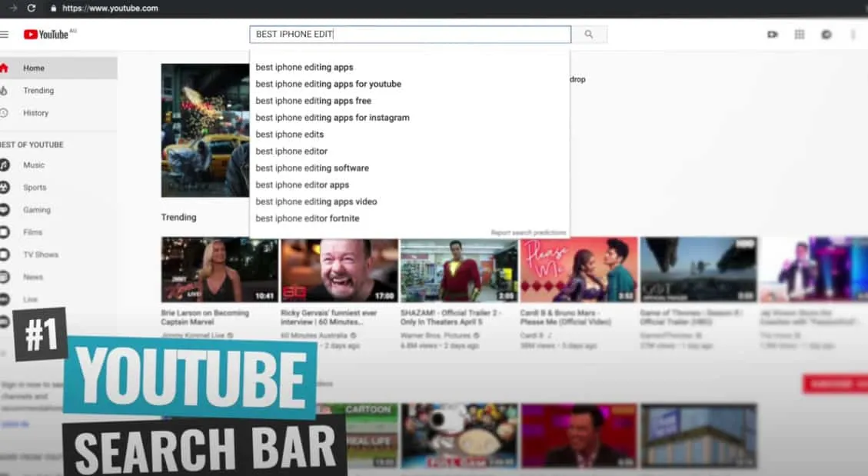This screenshot has width=868, height=476.
Task: Select suggestion 'best iphone editing apps'
Action: (x=304, y=68)
